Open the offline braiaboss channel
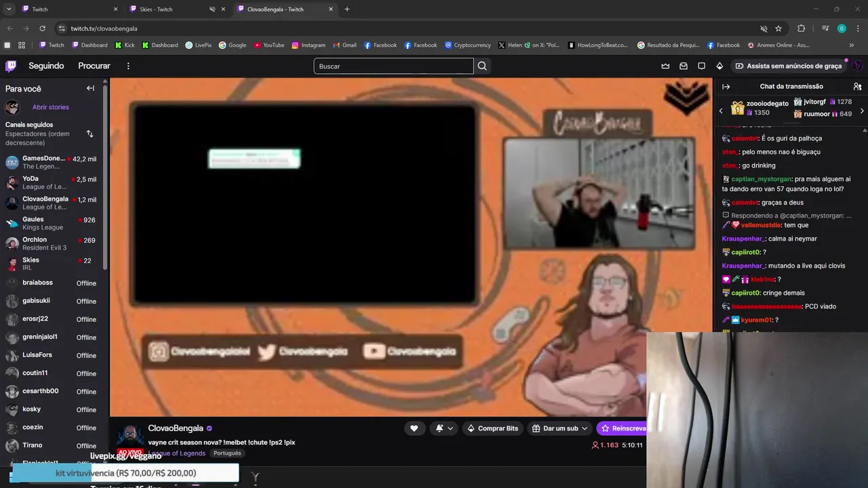This screenshot has height=488, width=868. 51,283
